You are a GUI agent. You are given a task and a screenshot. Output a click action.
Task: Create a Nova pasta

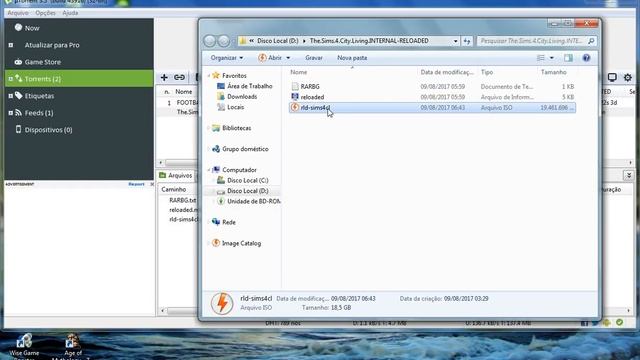pyautogui.click(x=352, y=58)
